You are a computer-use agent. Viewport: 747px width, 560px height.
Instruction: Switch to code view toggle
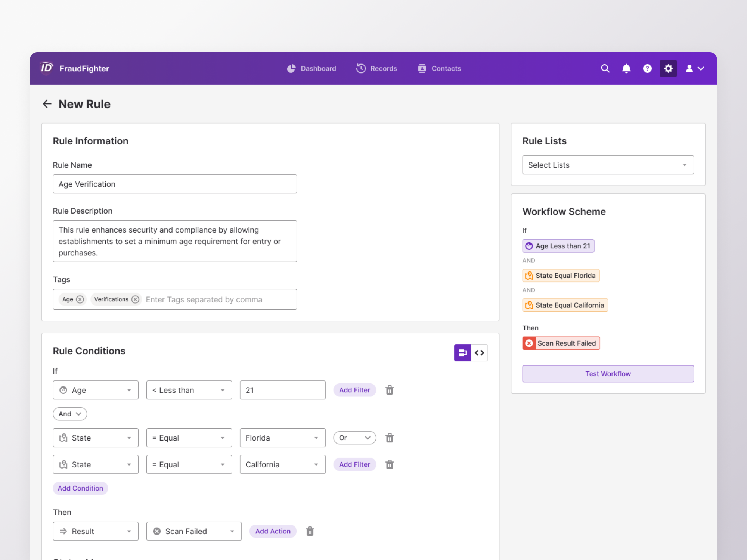tap(480, 353)
